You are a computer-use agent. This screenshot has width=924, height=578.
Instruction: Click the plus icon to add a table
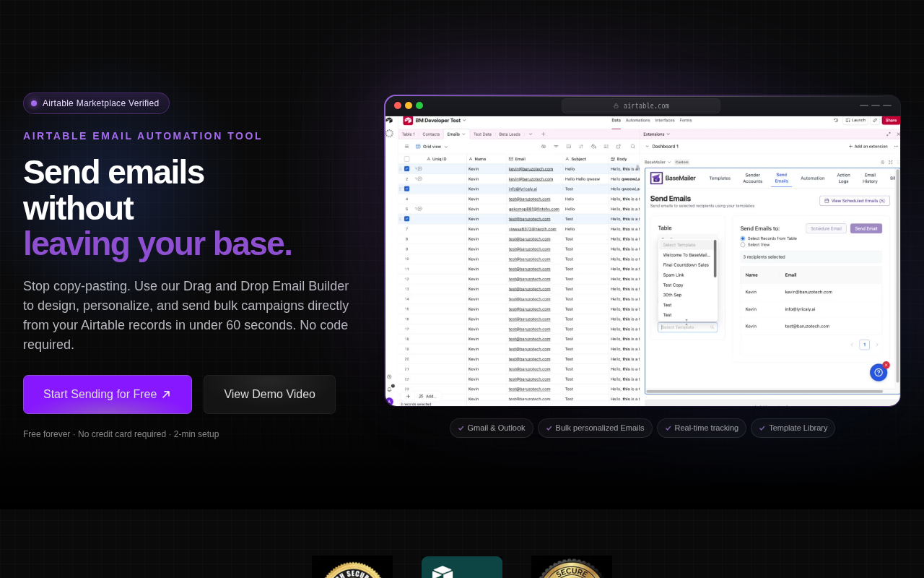point(544,134)
